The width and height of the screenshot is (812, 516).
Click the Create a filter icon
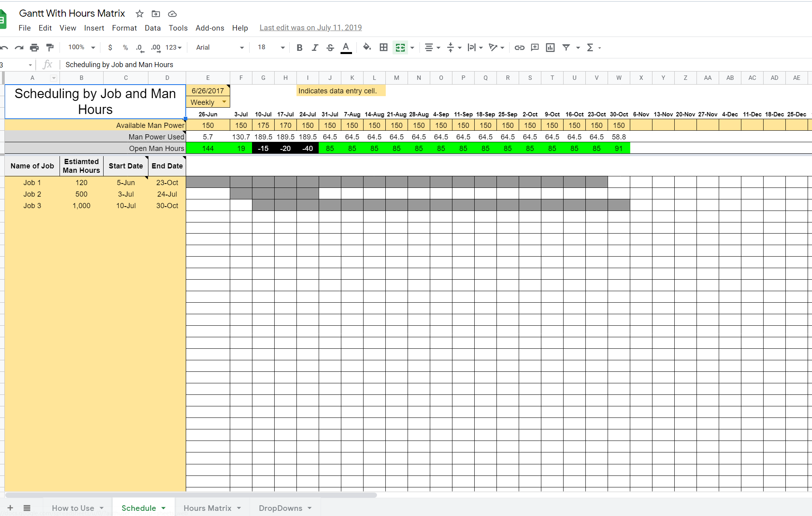click(x=566, y=47)
